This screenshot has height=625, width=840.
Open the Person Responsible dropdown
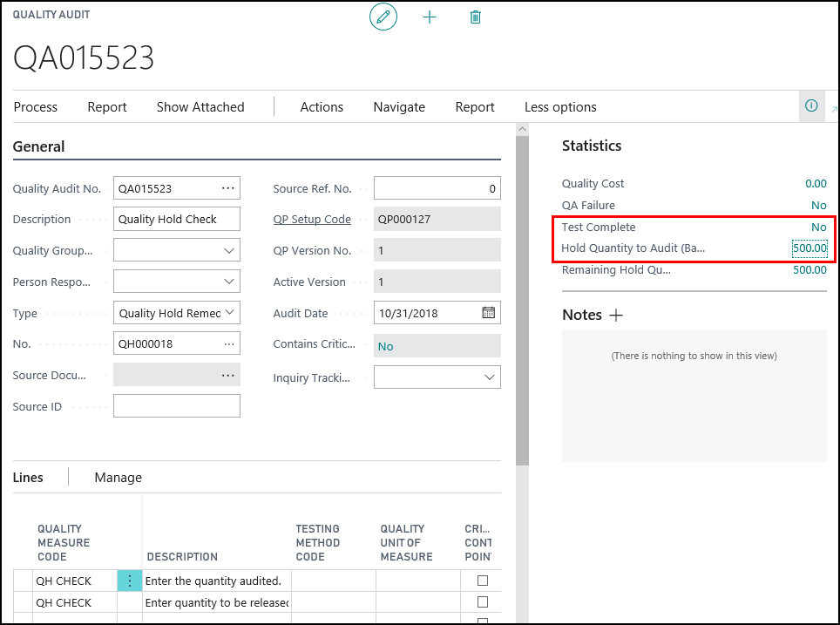[x=229, y=282]
